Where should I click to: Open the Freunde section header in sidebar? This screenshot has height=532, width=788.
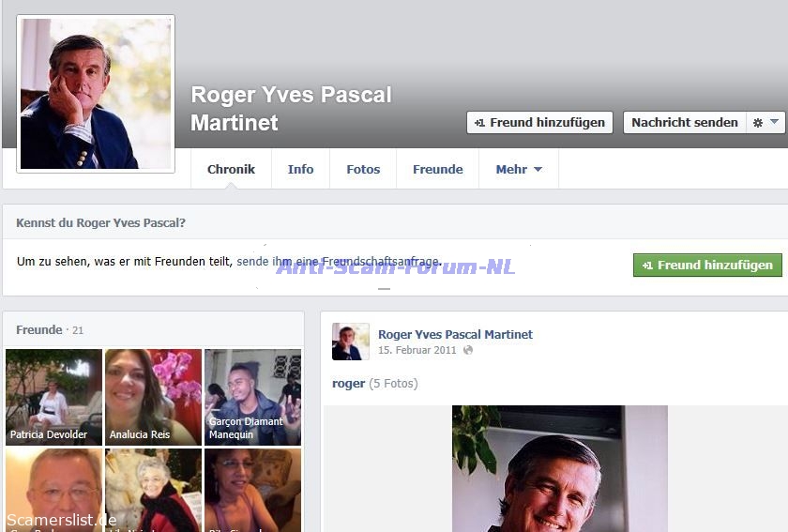point(39,329)
